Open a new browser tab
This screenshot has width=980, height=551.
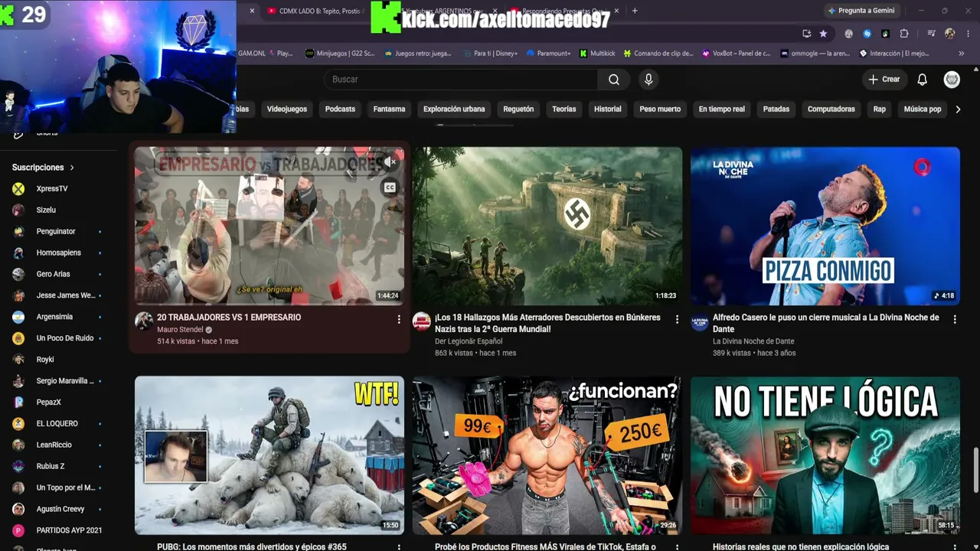[x=635, y=11]
